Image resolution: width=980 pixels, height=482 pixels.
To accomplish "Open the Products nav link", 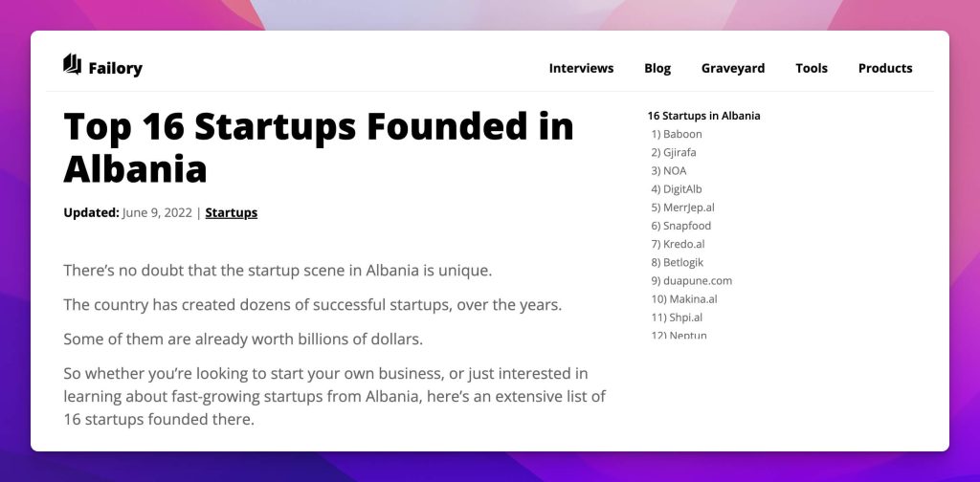I will [x=885, y=68].
